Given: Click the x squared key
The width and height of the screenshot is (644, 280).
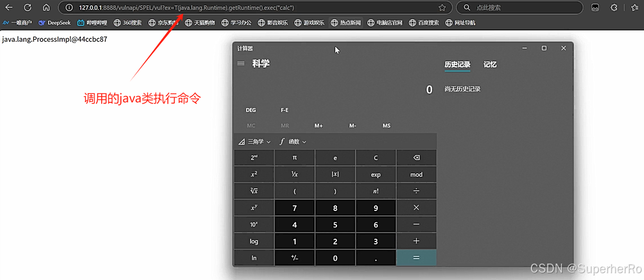Looking at the screenshot, I should [254, 175].
